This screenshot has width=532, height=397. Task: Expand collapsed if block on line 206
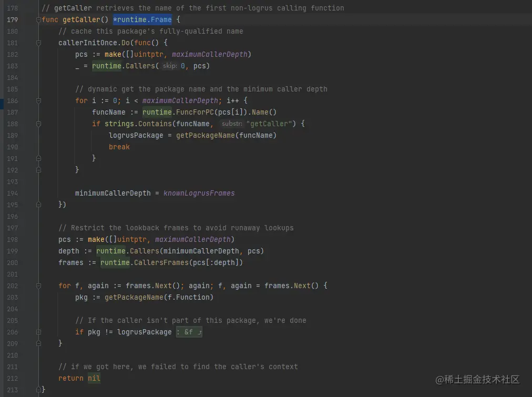(38, 332)
